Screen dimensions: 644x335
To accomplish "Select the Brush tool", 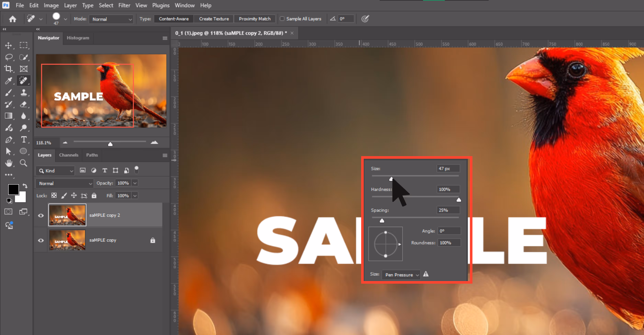I will pyautogui.click(x=8, y=92).
